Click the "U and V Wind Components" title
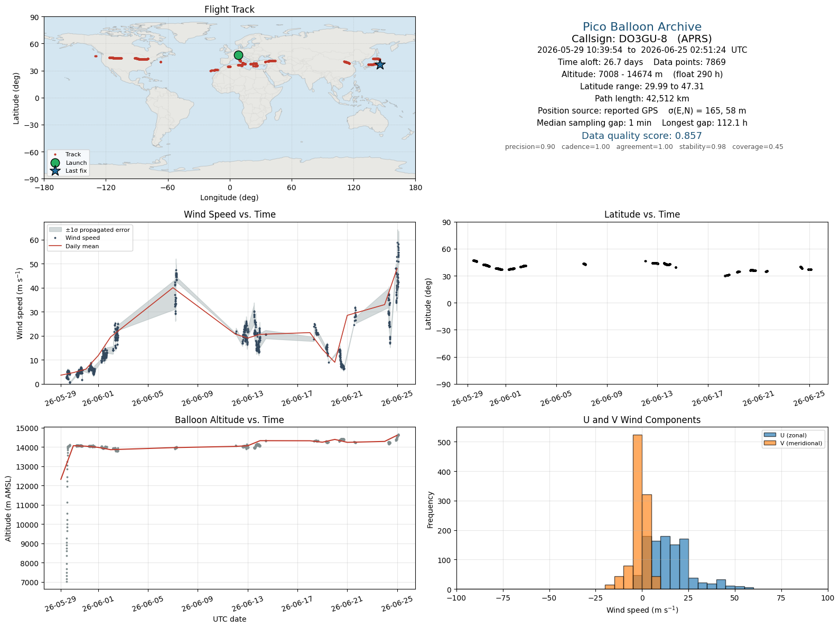840x628 pixels. 642,420
